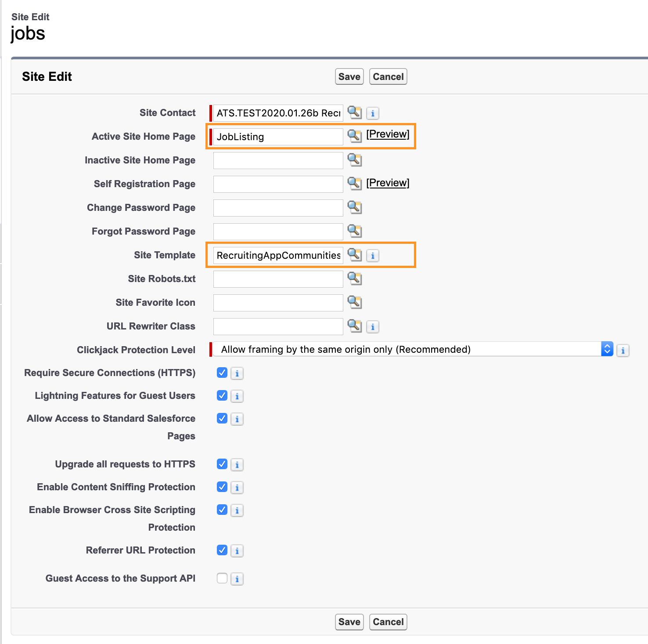
Task: Open lookup icon for Inactive Site Home Page
Action: (355, 160)
